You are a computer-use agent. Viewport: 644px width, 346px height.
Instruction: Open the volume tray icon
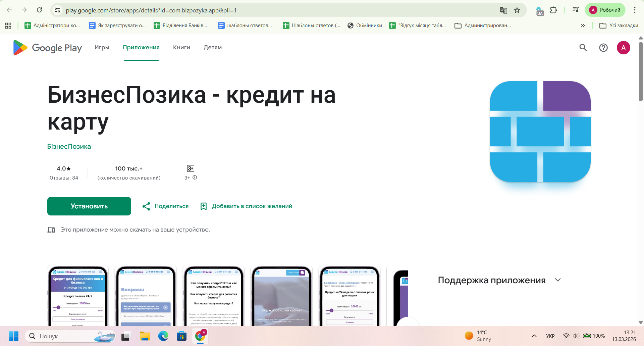(x=576, y=336)
